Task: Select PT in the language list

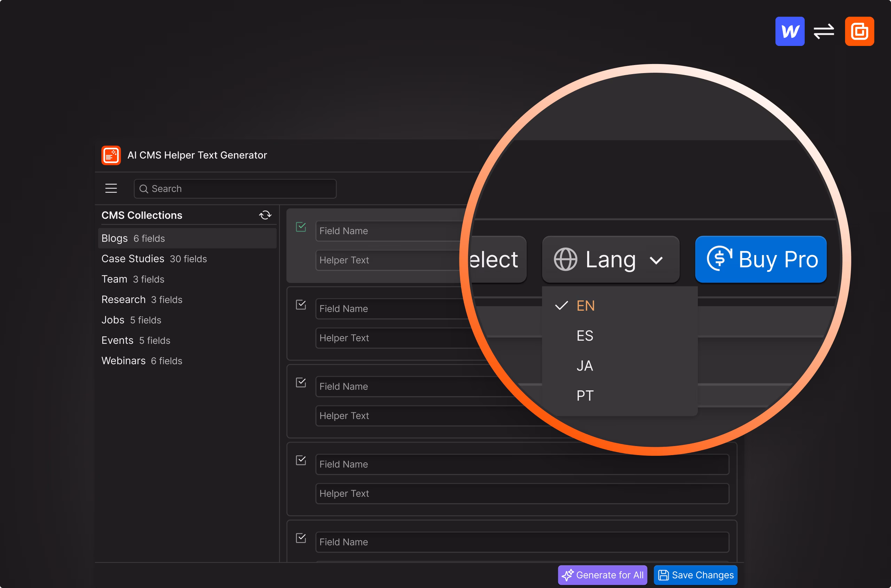Action: pyautogui.click(x=585, y=396)
